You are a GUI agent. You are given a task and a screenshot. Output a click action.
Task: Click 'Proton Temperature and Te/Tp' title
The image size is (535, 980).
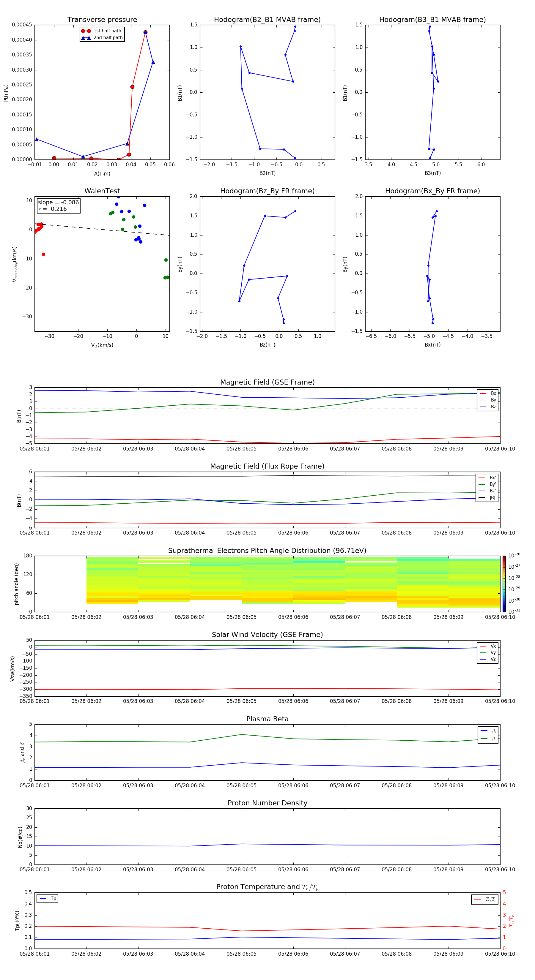pos(267,887)
